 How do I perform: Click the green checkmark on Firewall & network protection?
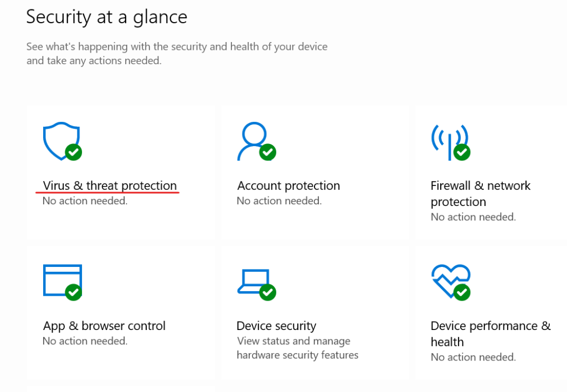(461, 153)
